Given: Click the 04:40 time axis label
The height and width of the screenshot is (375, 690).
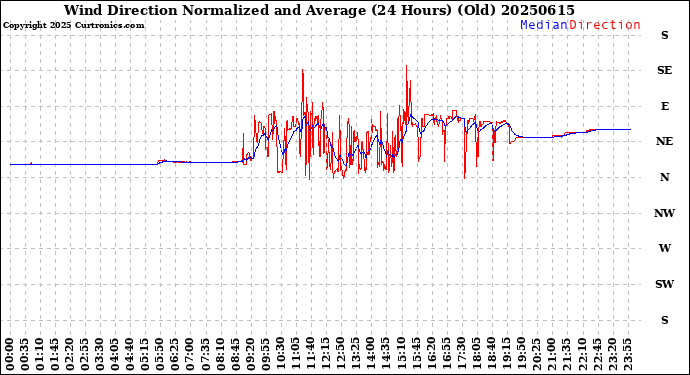Looking at the screenshot, I should tap(130, 354).
